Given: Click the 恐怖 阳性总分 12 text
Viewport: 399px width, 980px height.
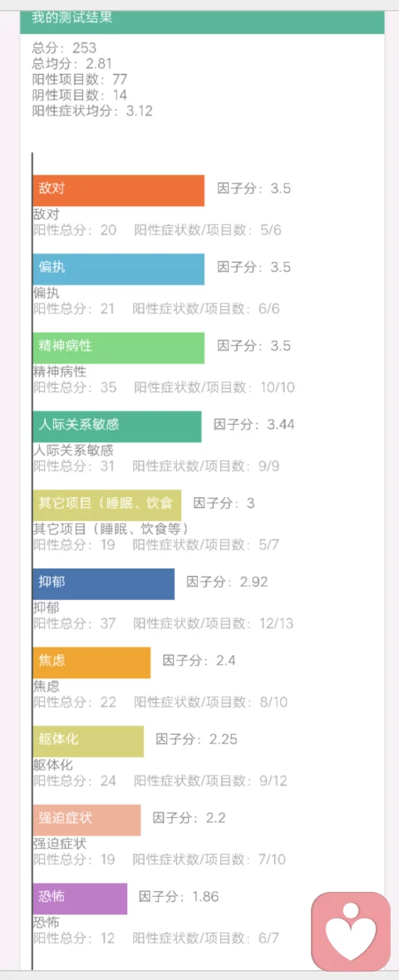Looking at the screenshot, I should point(75,938).
